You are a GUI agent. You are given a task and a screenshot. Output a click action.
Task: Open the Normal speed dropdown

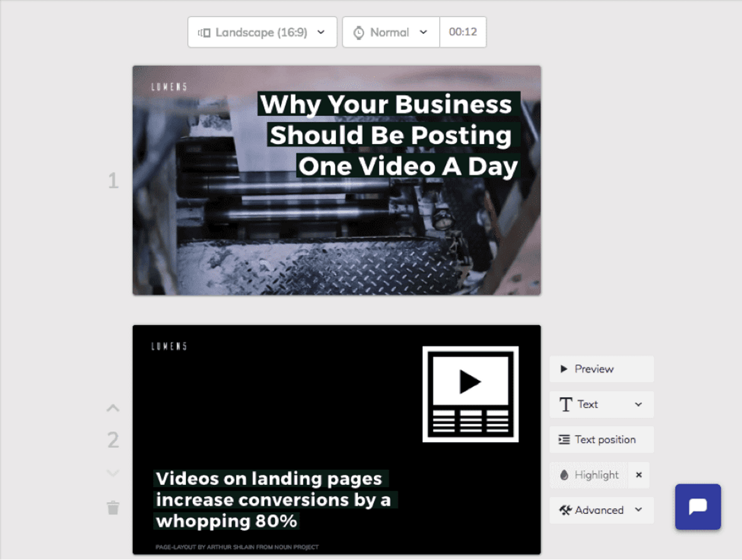tap(391, 32)
